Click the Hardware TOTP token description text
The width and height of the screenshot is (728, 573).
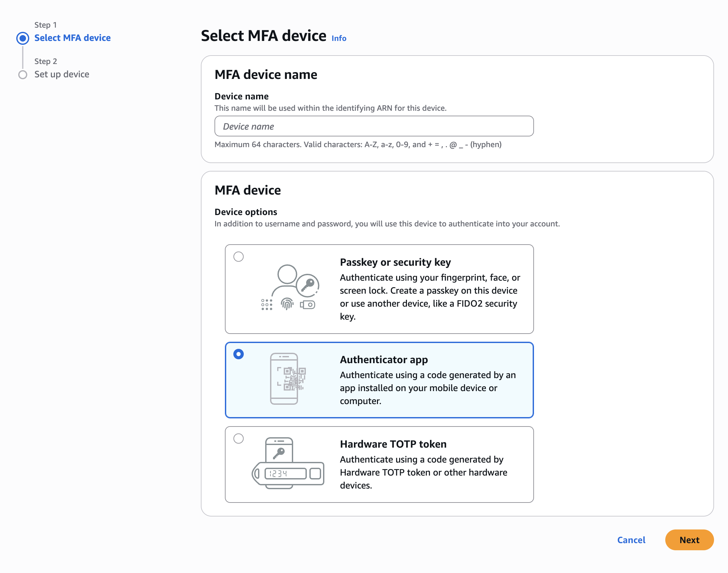423,472
